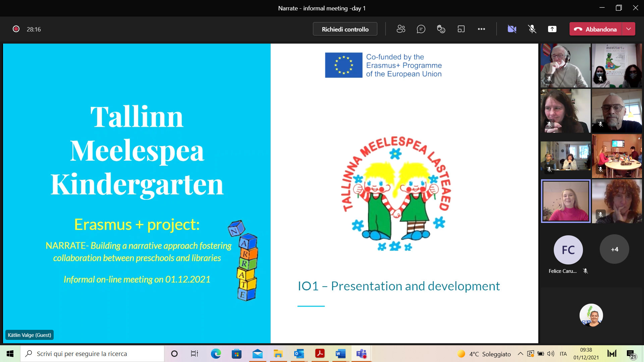The image size is (644, 362).
Task: Open notification center icon
Action: pyautogui.click(x=631, y=354)
